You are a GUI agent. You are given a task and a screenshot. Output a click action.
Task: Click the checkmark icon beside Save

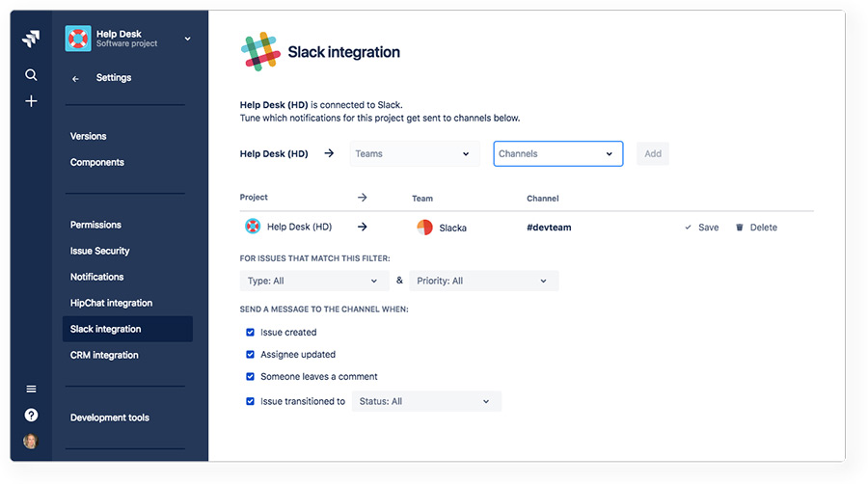point(688,228)
